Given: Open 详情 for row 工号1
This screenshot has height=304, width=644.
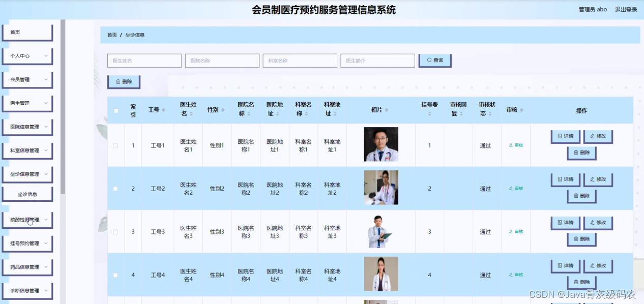Looking at the screenshot, I should coord(565,137).
